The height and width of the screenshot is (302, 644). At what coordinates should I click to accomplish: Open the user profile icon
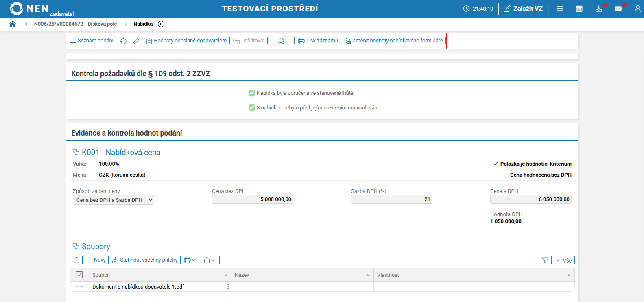coord(637,9)
